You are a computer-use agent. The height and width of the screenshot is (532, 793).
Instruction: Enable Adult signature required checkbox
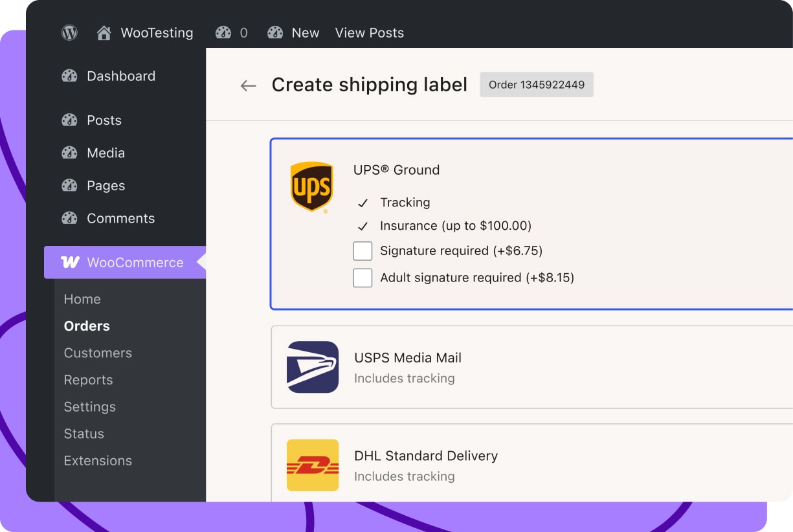[363, 278]
